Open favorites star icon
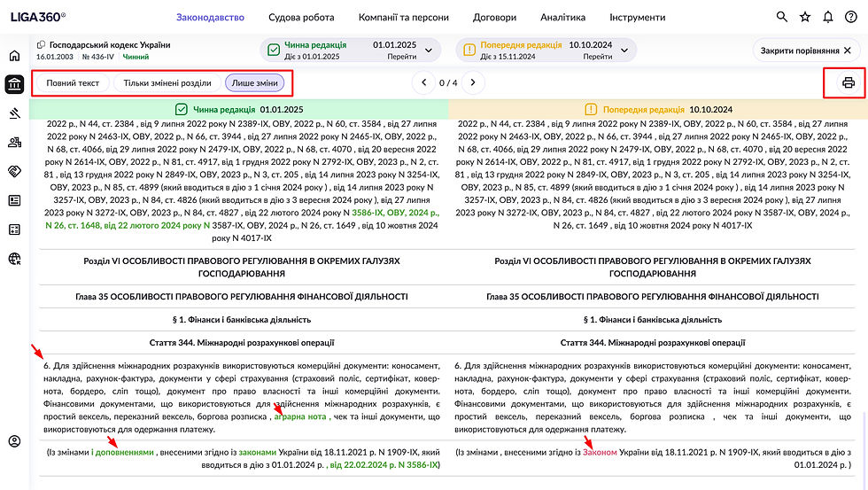This screenshot has height=490, width=868. click(805, 17)
